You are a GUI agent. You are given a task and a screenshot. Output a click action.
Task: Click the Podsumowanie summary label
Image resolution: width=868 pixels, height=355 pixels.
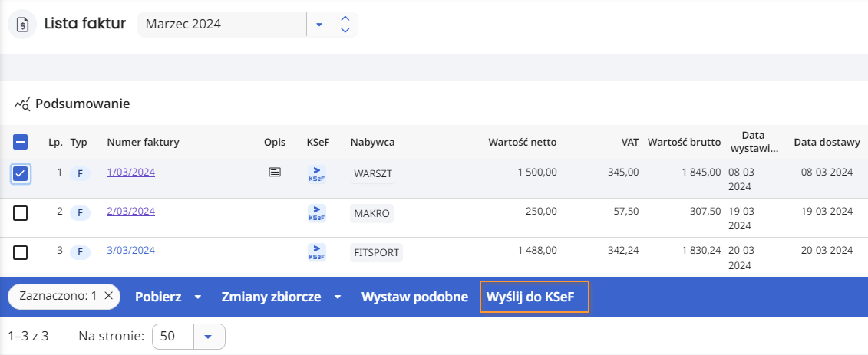coord(83,104)
